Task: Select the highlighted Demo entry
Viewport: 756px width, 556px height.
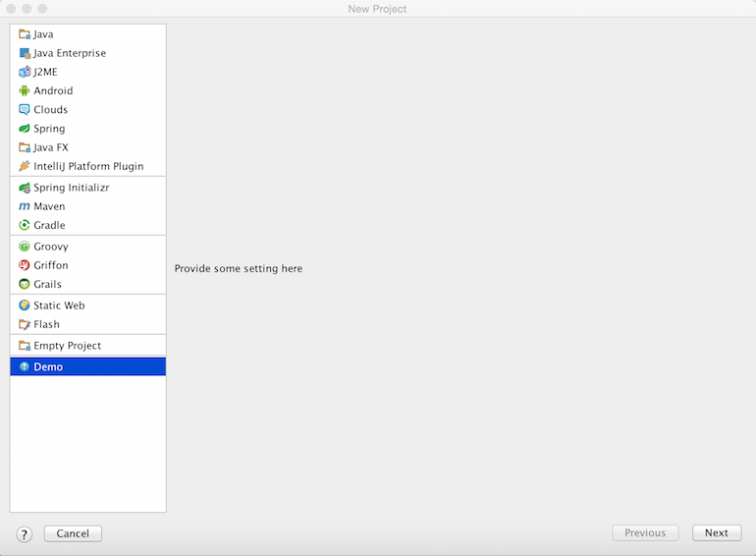Action: 48,367
